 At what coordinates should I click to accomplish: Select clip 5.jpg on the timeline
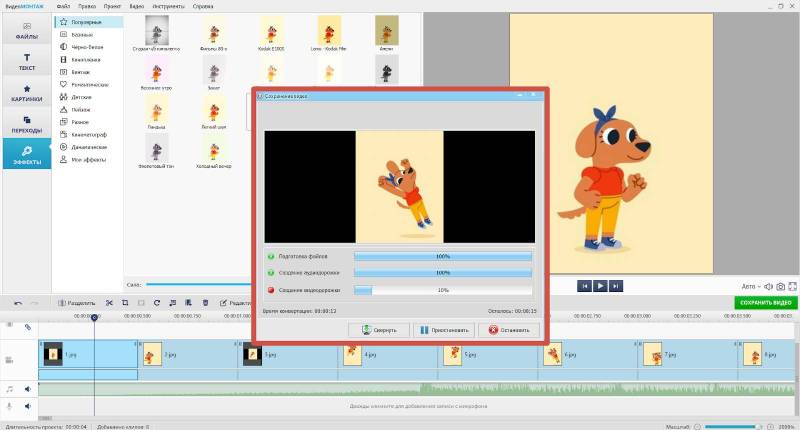(x=488, y=355)
